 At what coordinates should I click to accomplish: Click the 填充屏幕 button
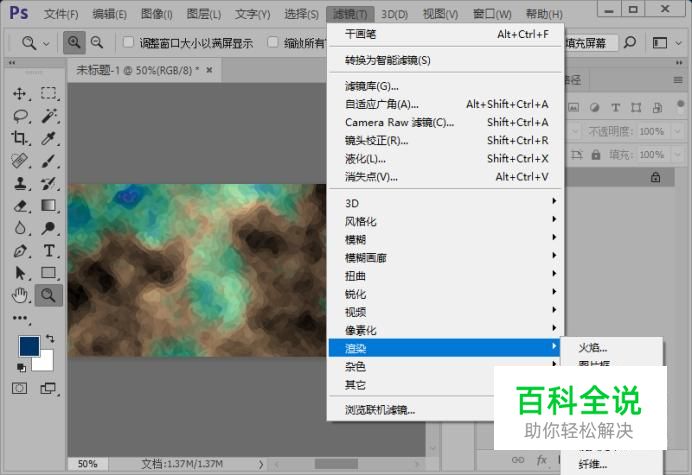(x=589, y=43)
